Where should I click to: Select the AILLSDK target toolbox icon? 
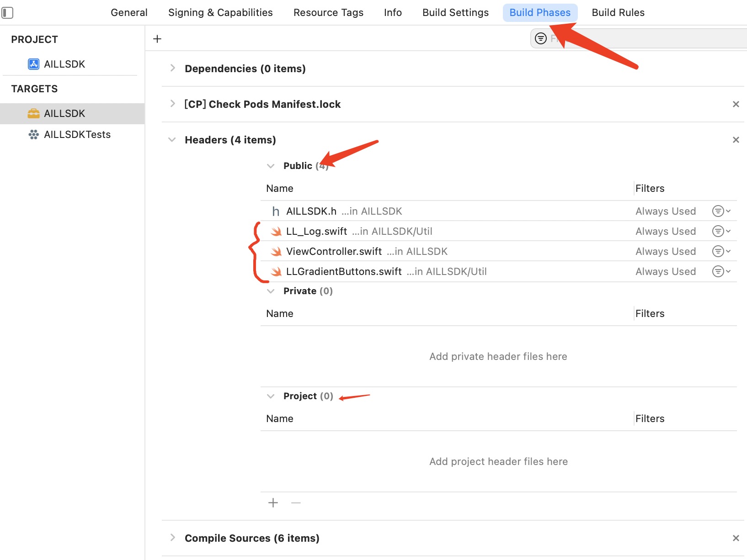[x=34, y=113]
